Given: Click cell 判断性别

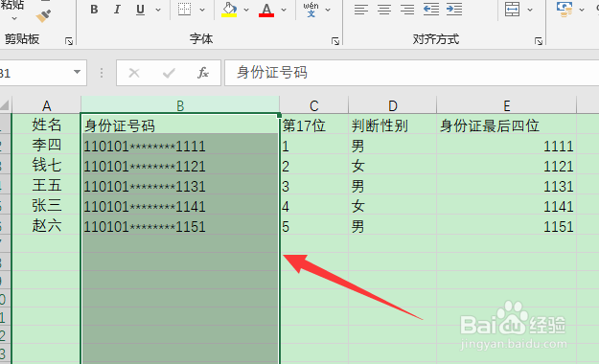Looking at the screenshot, I should (x=392, y=125).
